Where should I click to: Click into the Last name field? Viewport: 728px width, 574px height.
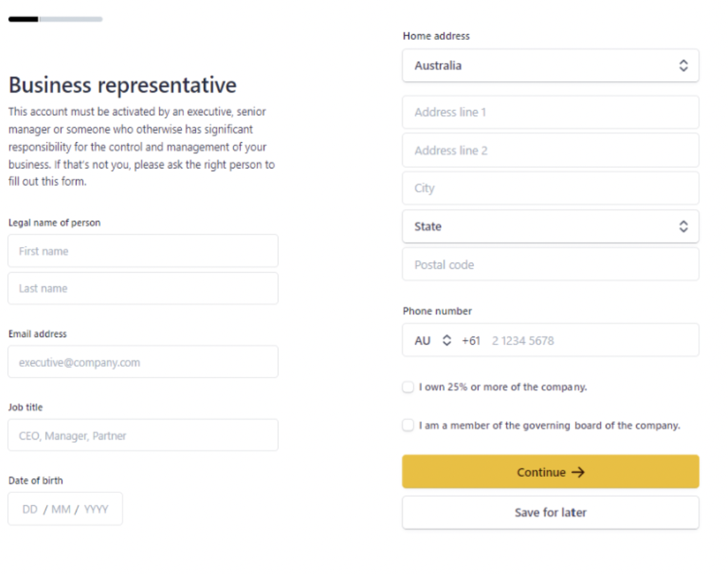click(143, 288)
